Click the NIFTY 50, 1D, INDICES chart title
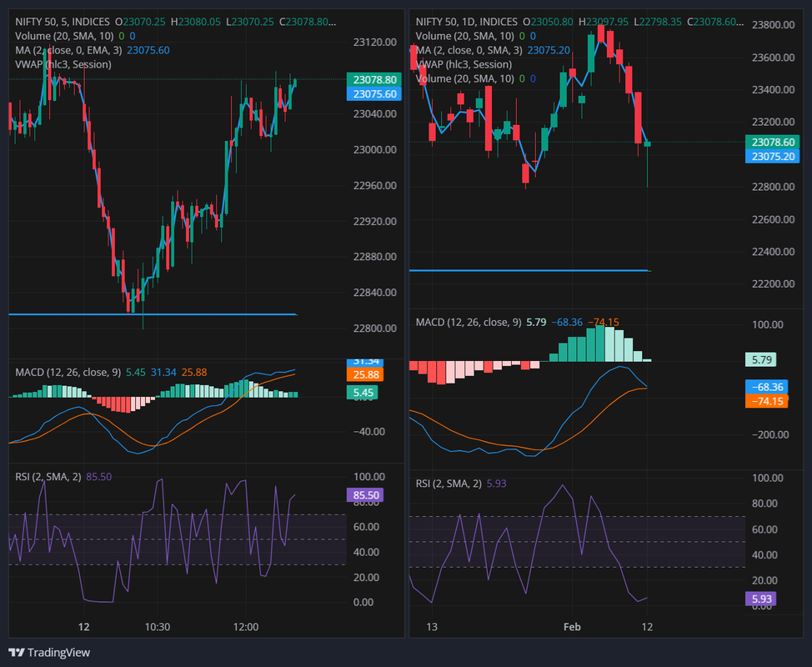812x667 pixels. coord(467,22)
